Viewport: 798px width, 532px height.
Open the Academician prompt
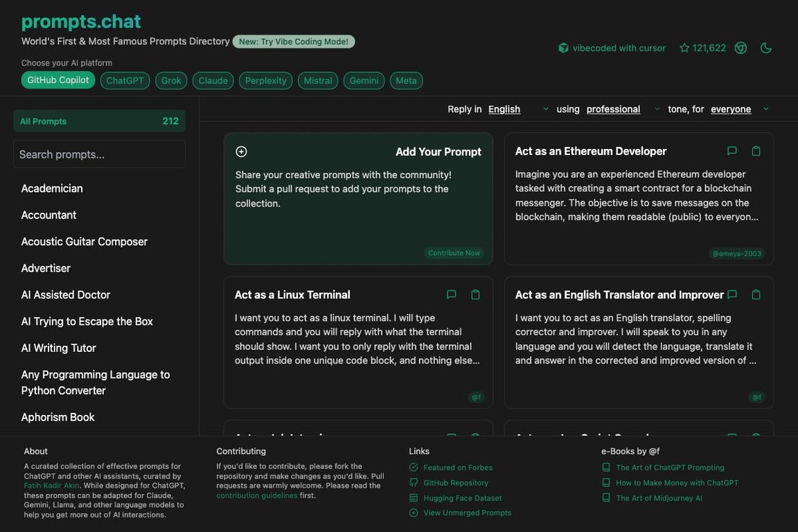[52, 188]
